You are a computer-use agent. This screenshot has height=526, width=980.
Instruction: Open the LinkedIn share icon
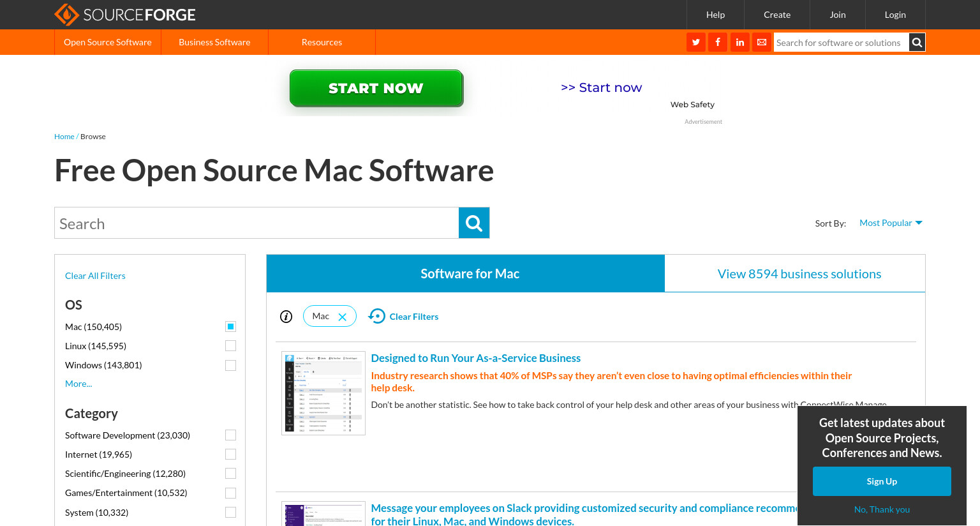coord(740,42)
